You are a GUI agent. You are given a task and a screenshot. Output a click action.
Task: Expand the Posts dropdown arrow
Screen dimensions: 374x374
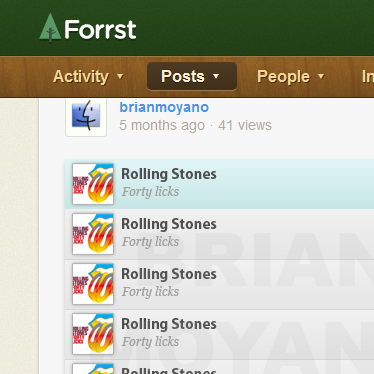click(x=216, y=76)
